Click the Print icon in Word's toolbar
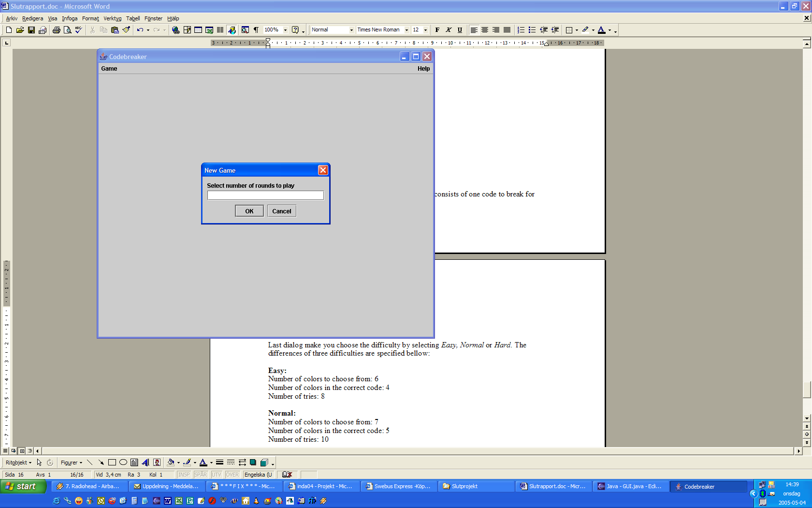Screen dimensions: 812x508 click(57, 30)
